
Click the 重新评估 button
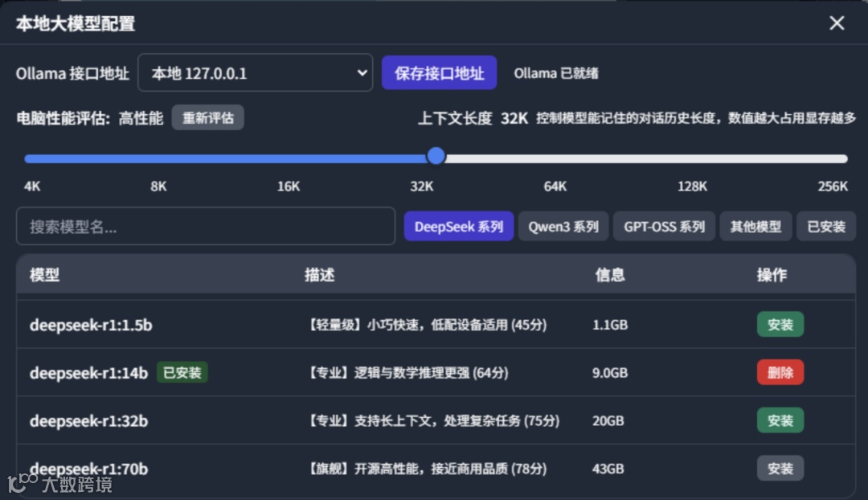click(x=207, y=117)
